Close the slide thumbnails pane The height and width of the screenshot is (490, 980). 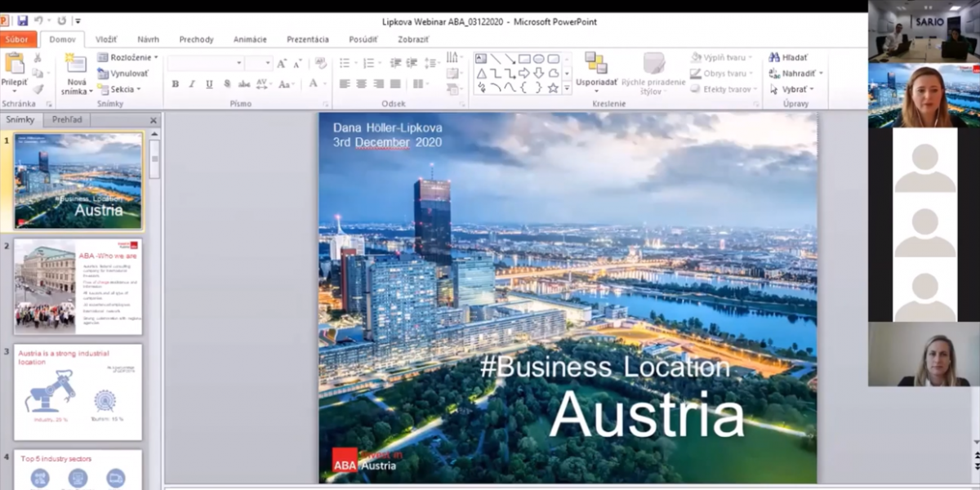click(x=153, y=120)
